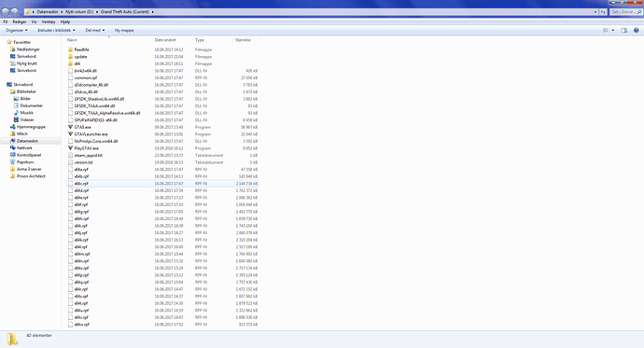This screenshot has width=644, height=348.
Task: Open the Verktøy menu
Action: pos(49,21)
